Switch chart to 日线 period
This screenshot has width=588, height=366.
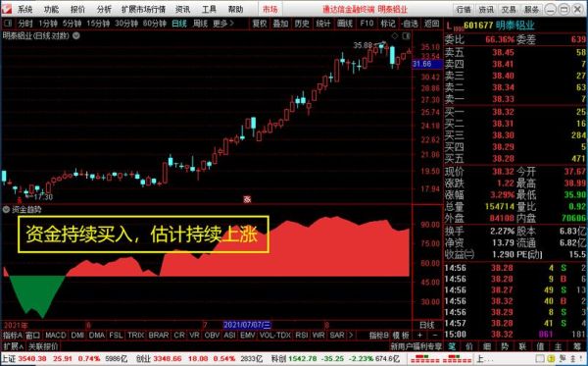pyautogui.click(x=179, y=24)
